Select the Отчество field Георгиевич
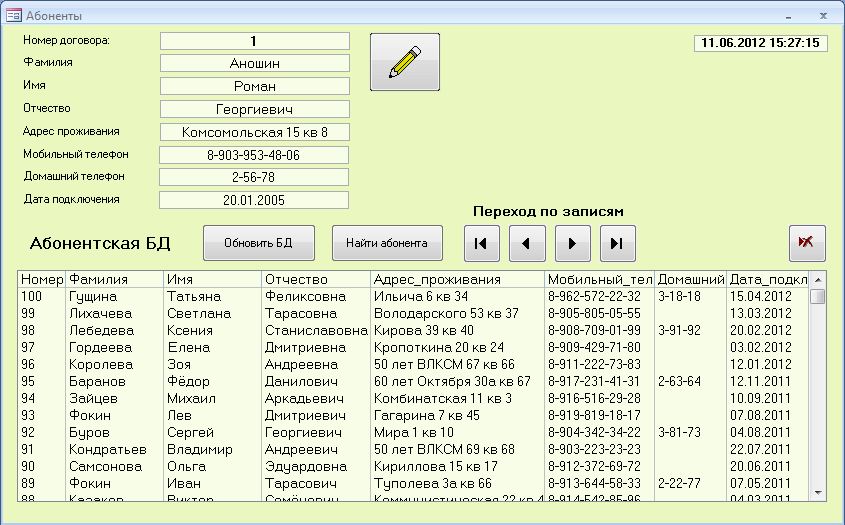Screen dimensions: 845x525 coord(254,109)
